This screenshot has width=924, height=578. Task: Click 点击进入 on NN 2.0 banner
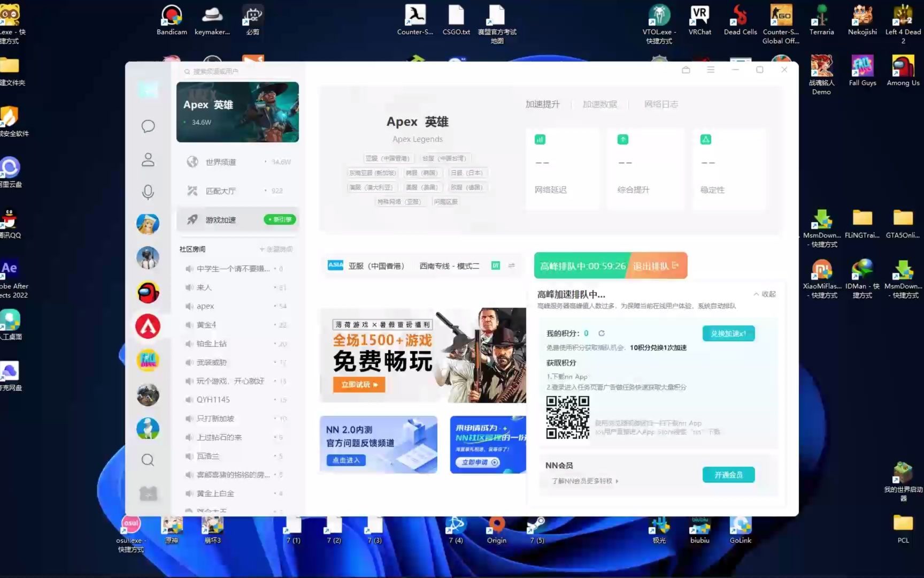[346, 460]
